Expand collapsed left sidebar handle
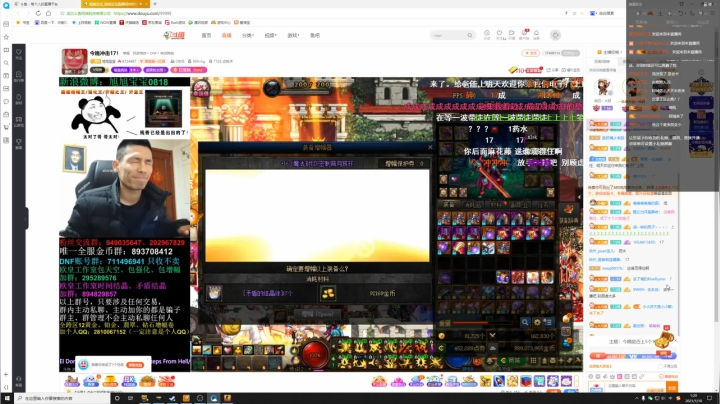This screenshot has width=720, height=404. click(x=27, y=218)
